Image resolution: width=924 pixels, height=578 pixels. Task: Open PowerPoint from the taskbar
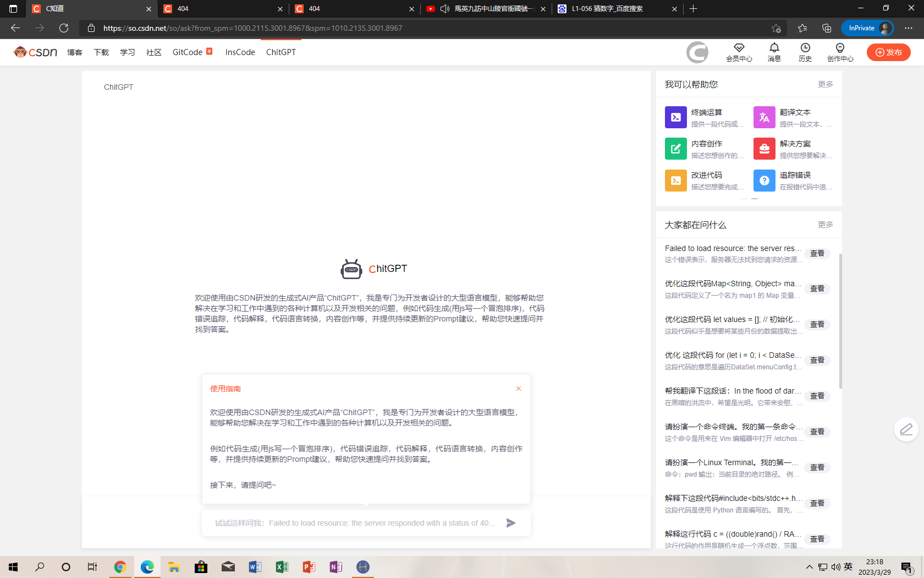(309, 567)
